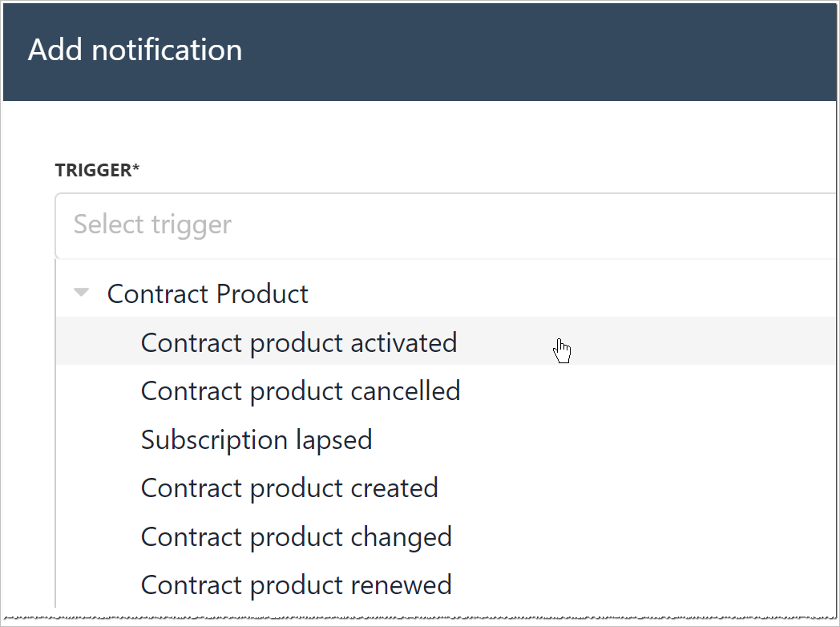Pick the lapsed subscription trigger
Viewport: 840px width, 627px height.
pyautogui.click(x=256, y=440)
